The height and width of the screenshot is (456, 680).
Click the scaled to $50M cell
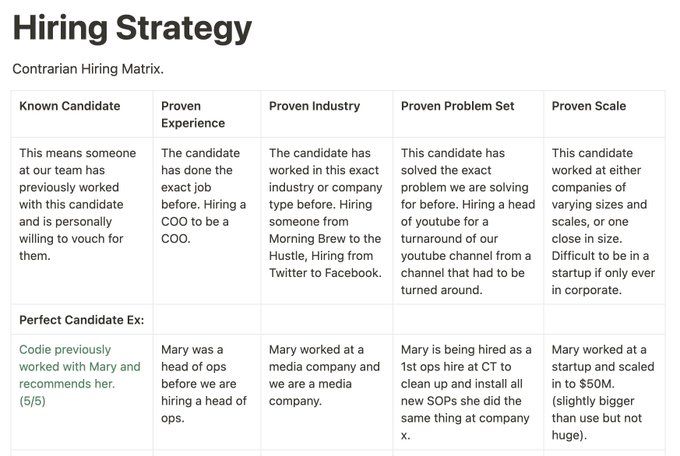pyautogui.click(x=604, y=392)
